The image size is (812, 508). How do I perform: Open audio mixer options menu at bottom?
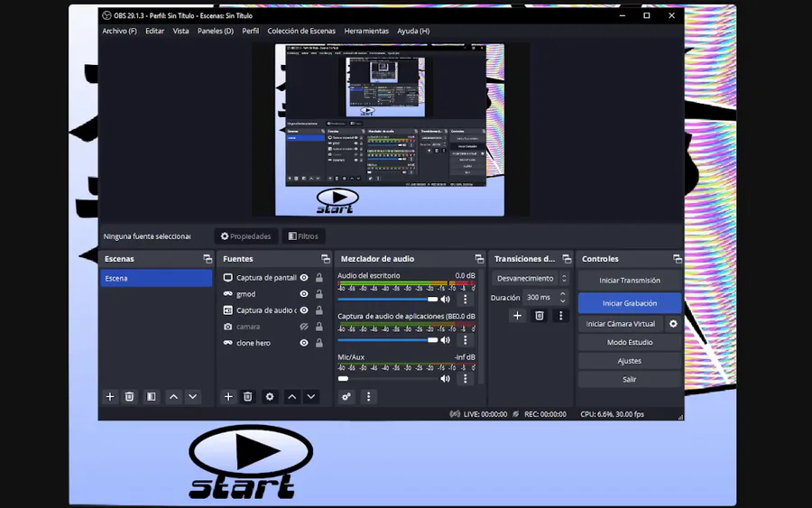[369, 397]
